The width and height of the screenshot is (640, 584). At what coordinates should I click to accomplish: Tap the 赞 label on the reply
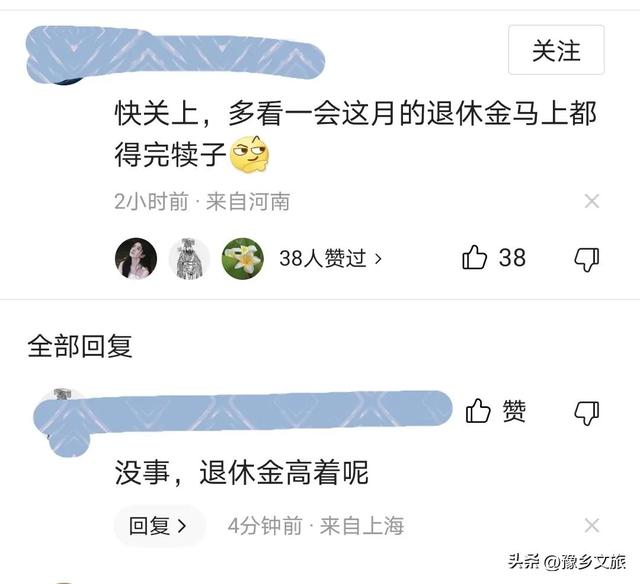(x=514, y=411)
